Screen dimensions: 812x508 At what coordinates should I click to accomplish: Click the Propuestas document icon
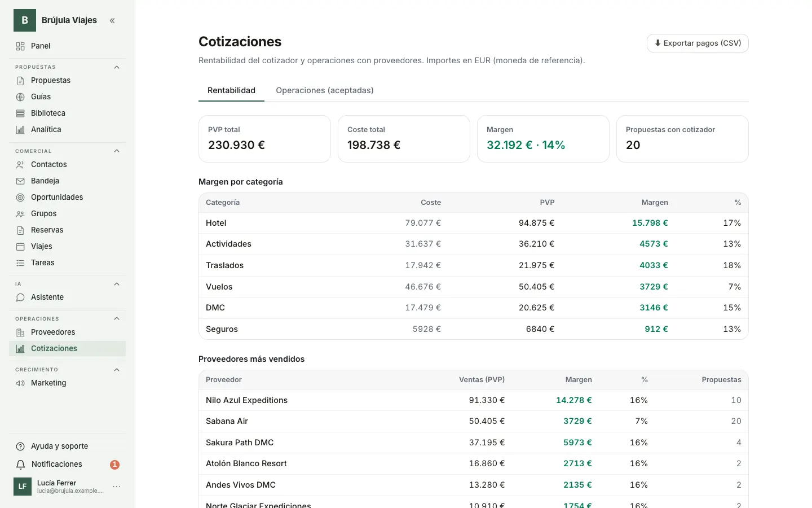point(20,81)
